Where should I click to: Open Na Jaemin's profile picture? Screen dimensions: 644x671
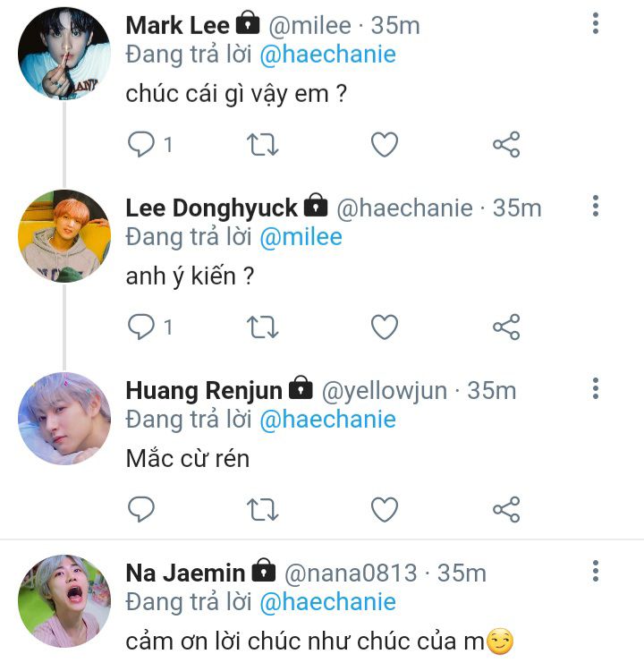(x=64, y=600)
